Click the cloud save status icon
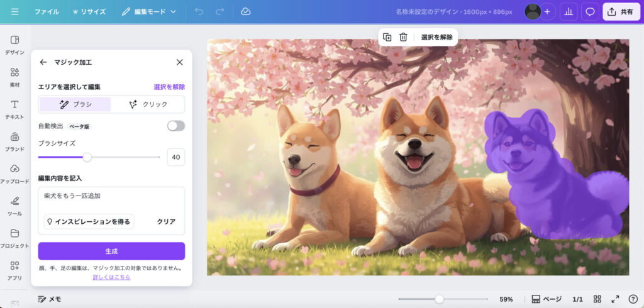The width and height of the screenshot is (644, 308). 246,12
